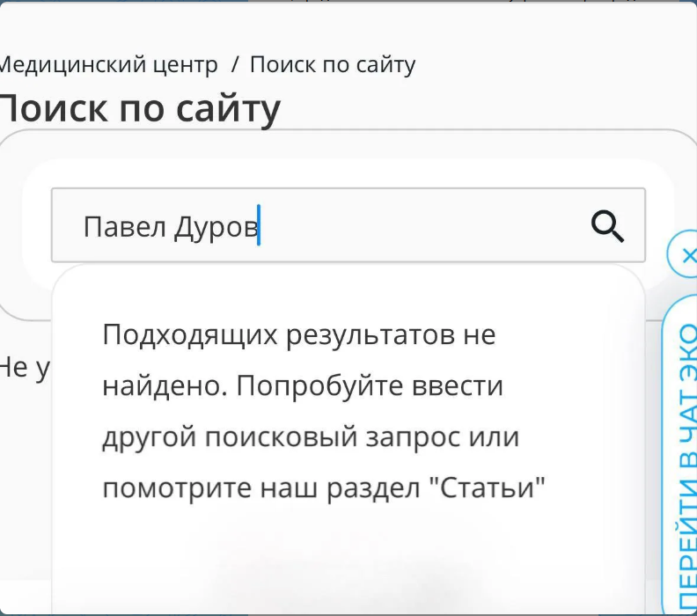697x616 pixels.
Task: Click the word "Статьи" in the suggestion
Action: click(488, 488)
